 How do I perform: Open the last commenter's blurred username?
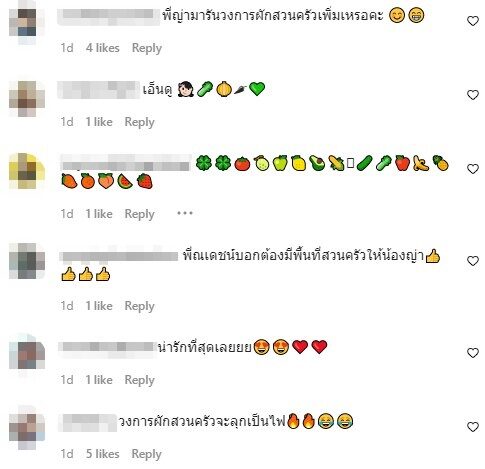point(88,422)
